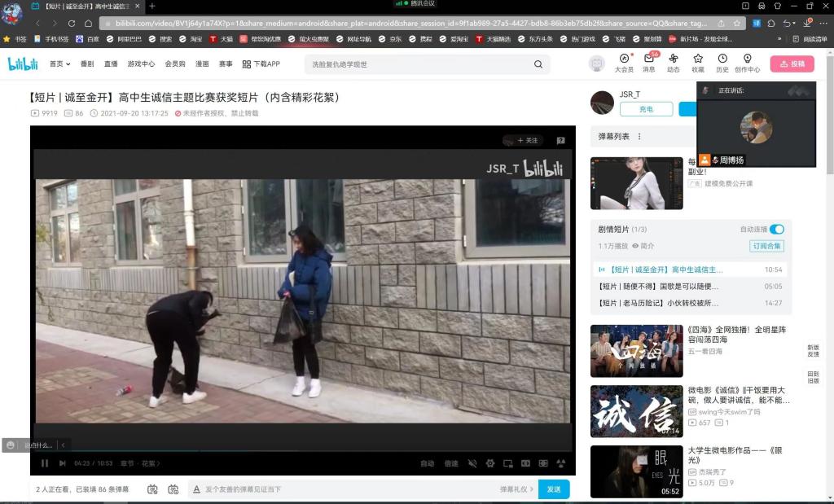Open 创作中心 lightbulb icon
This screenshot has width=834, height=504.
click(x=747, y=59)
